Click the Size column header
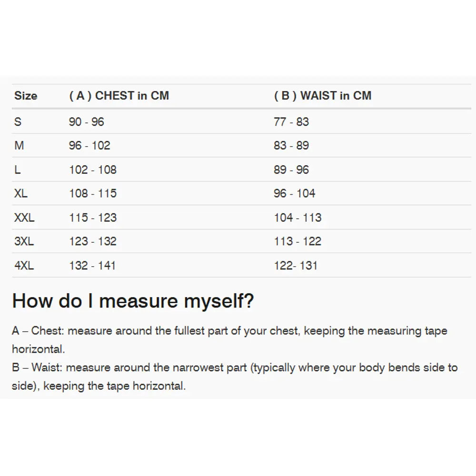Image resolution: width=476 pixels, height=476 pixels. tap(26, 96)
